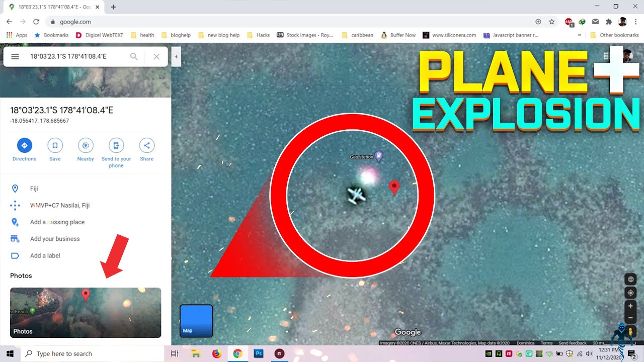Open Chrome profile avatar
The image size is (644, 362).
[622, 22]
